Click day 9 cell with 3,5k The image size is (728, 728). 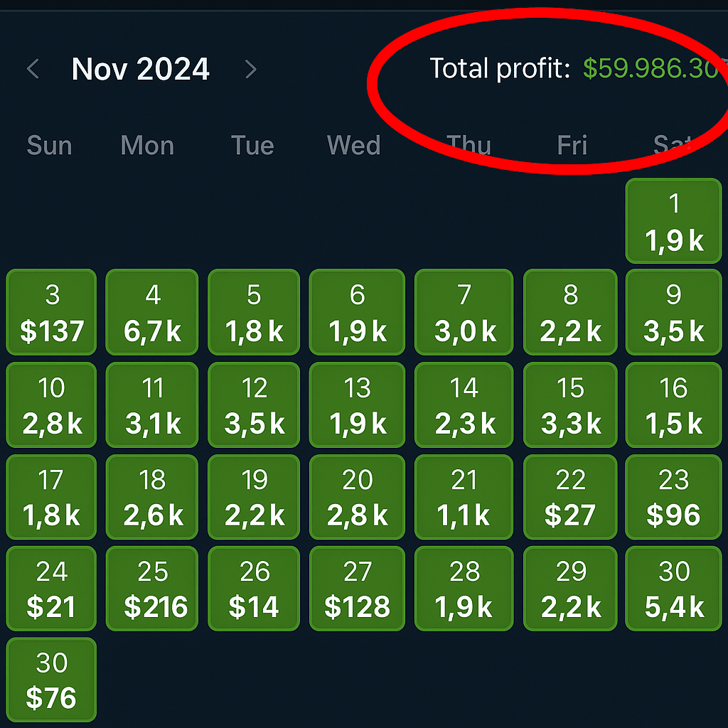click(674, 312)
